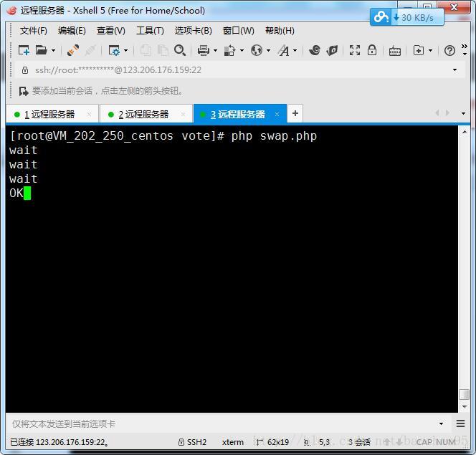Click the lock screen padlock icon
This screenshot has width=476, height=455.
pyautogui.click(x=372, y=49)
